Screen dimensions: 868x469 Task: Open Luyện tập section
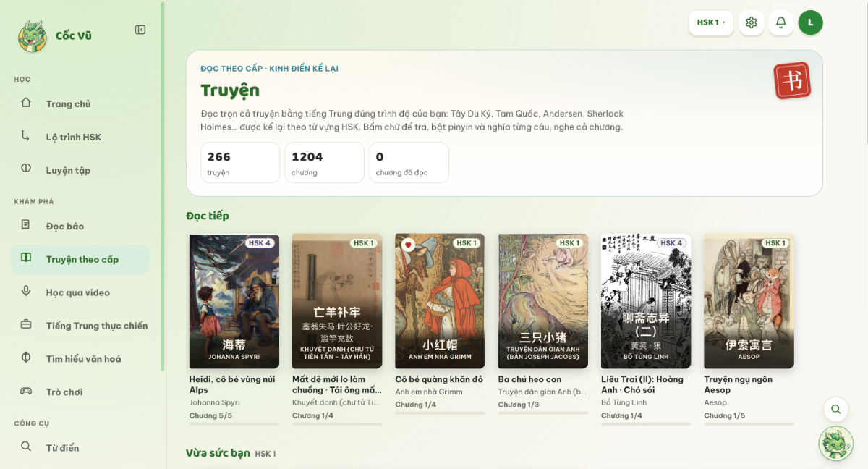[80, 170]
